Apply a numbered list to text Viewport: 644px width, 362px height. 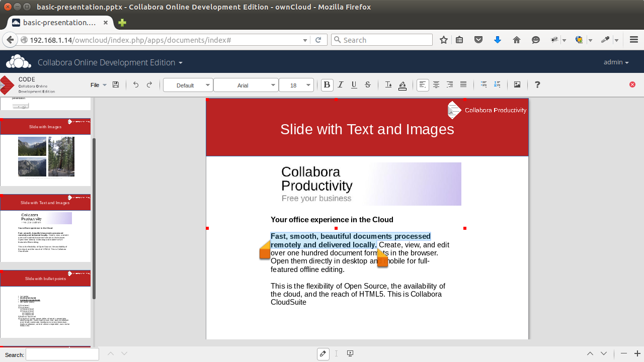coord(497,84)
